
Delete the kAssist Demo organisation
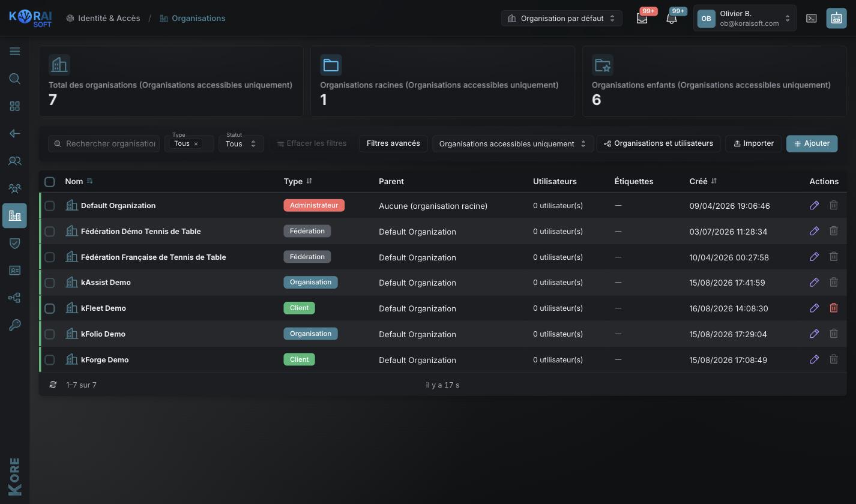(x=834, y=282)
